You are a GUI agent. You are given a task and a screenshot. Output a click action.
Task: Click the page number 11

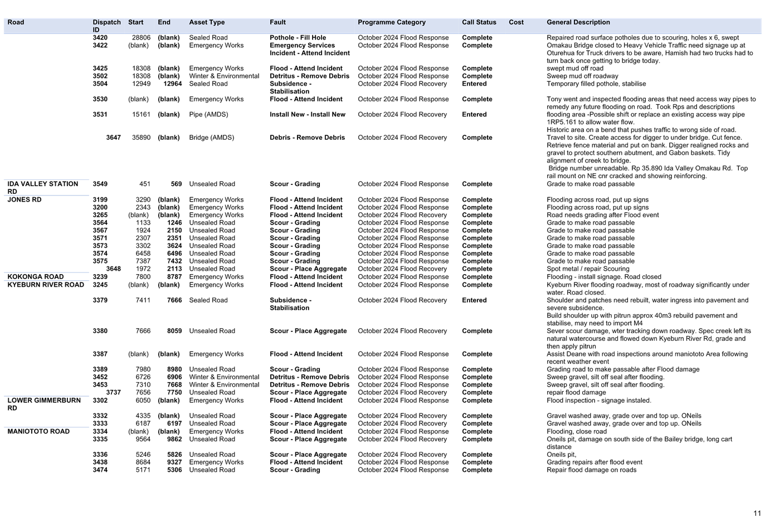point(757,513)
